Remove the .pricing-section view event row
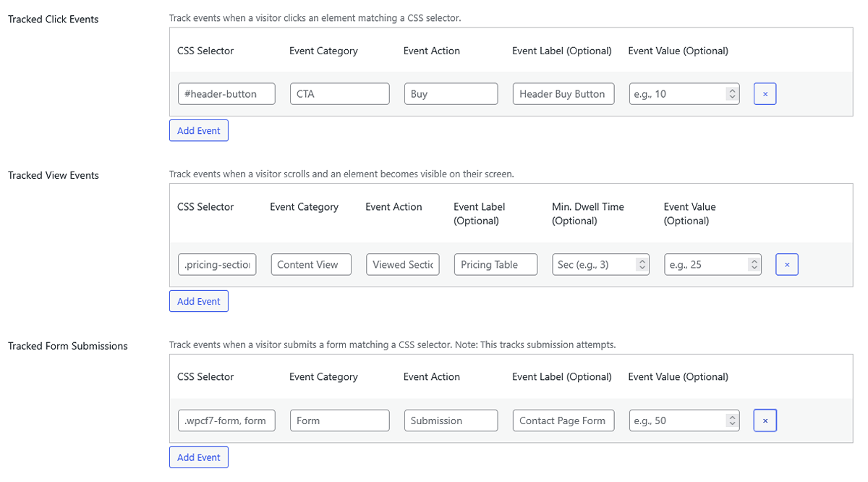This screenshot has width=868, height=482. [787, 264]
